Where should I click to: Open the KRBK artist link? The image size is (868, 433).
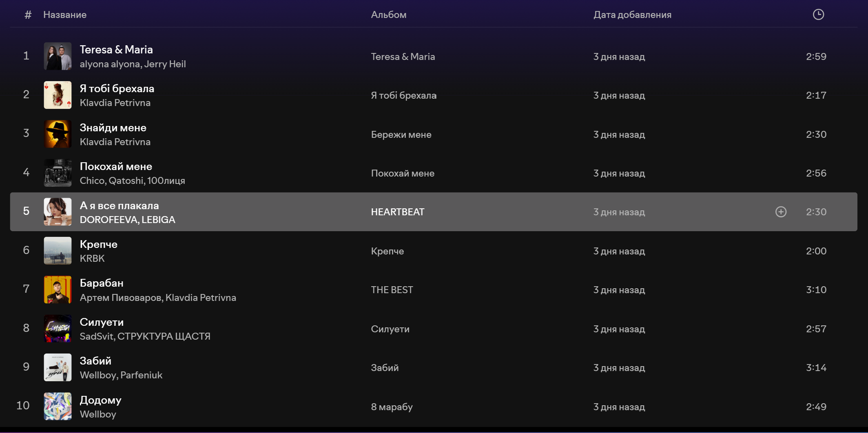point(92,258)
